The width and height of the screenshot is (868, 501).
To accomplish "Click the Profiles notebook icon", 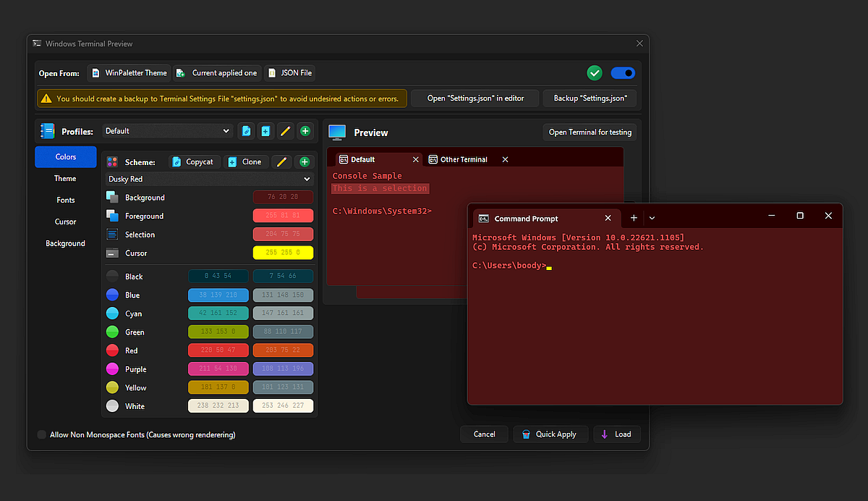I will [47, 131].
